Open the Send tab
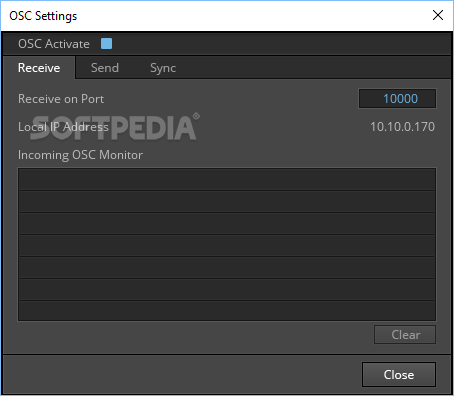 105,68
